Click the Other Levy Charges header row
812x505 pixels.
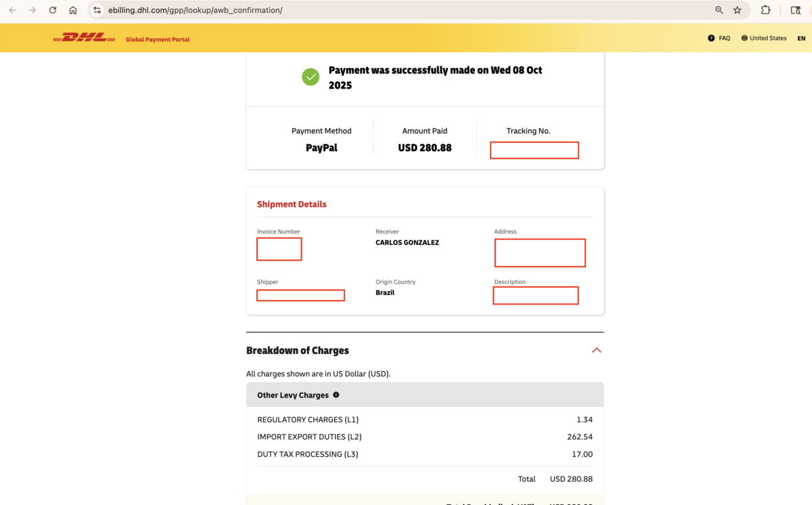click(x=425, y=395)
